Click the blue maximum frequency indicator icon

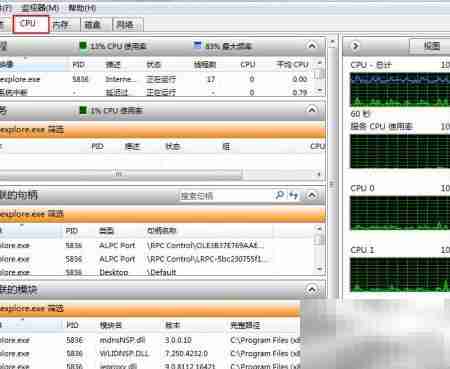click(x=198, y=45)
